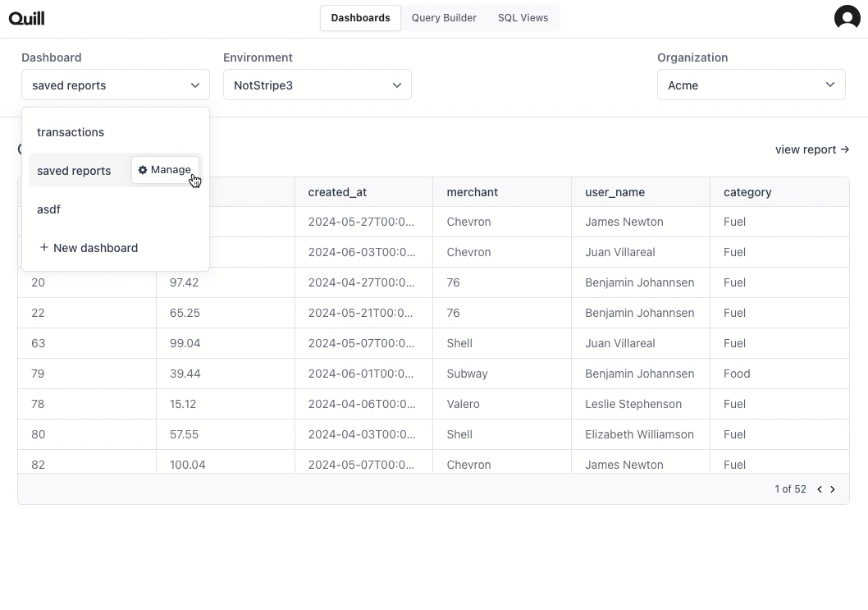The width and height of the screenshot is (868, 610).
Task: Click the id cell 22
Action: click(87, 313)
